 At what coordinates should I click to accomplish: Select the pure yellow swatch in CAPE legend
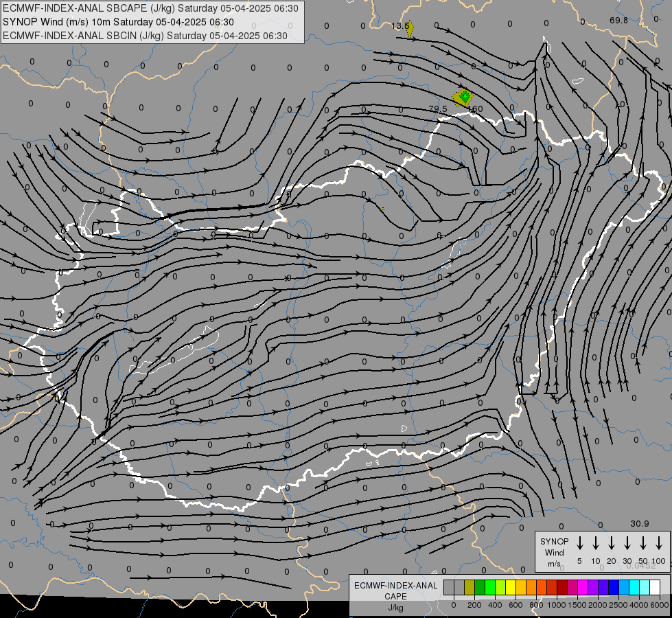(511, 587)
